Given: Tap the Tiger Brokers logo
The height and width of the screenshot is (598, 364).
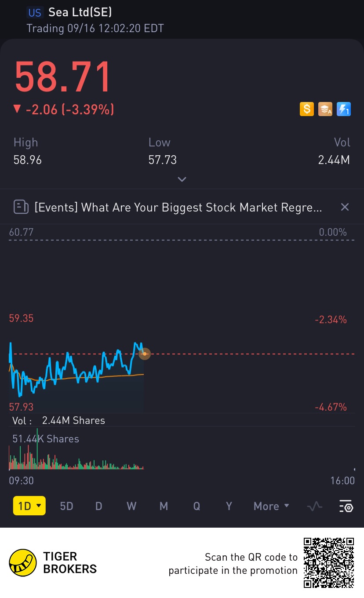Looking at the screenshot, I should (23, 563).
